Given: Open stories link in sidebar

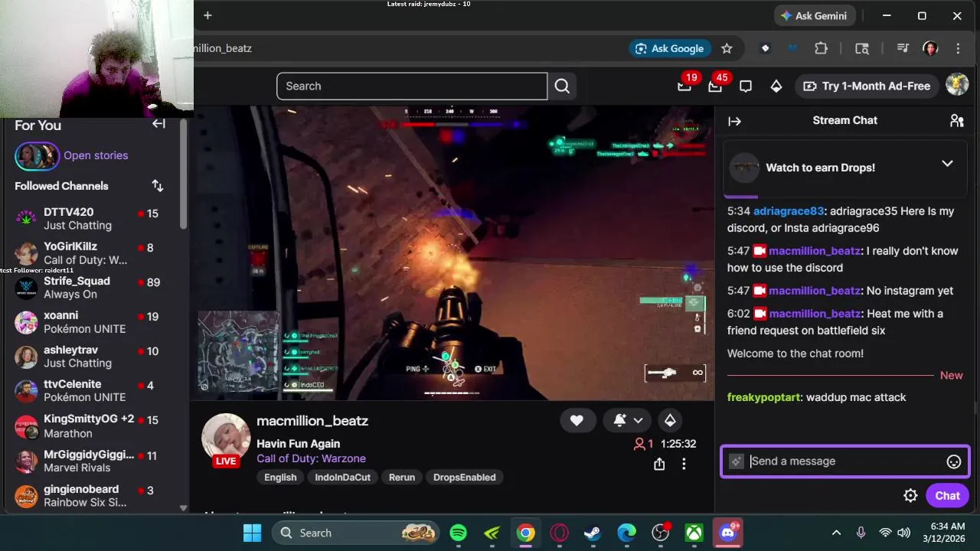Looking at the screenshot, I should pos(96,155).
